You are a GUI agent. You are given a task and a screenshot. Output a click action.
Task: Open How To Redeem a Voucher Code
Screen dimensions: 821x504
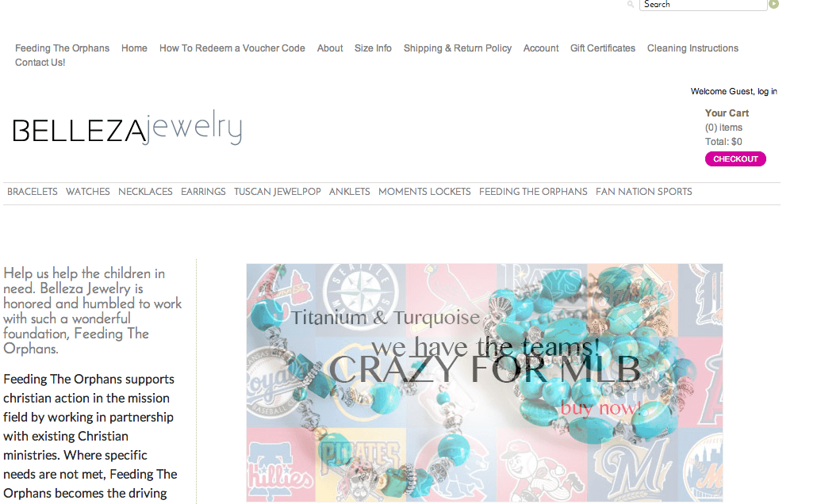pos(232,48)
